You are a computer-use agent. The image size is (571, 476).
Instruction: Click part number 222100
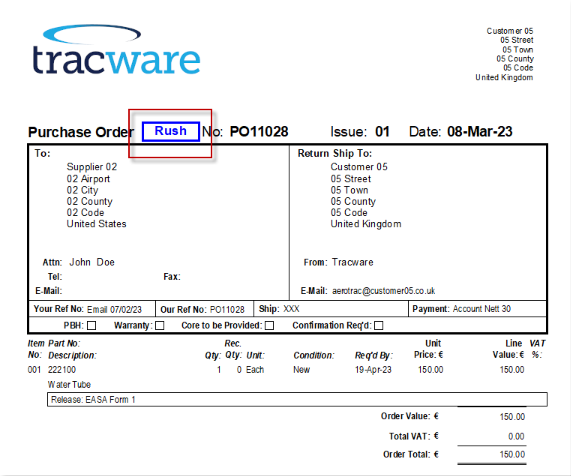[62, 370]
